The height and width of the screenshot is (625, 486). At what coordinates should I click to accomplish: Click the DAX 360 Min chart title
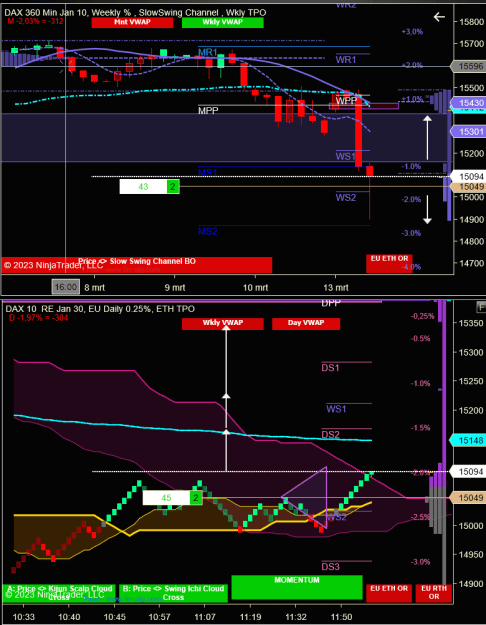(x=135, y=13)
